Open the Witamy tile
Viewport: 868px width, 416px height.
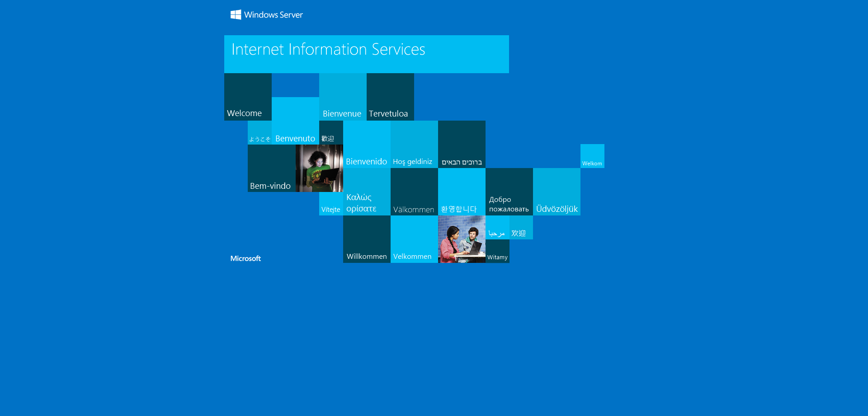497,252
